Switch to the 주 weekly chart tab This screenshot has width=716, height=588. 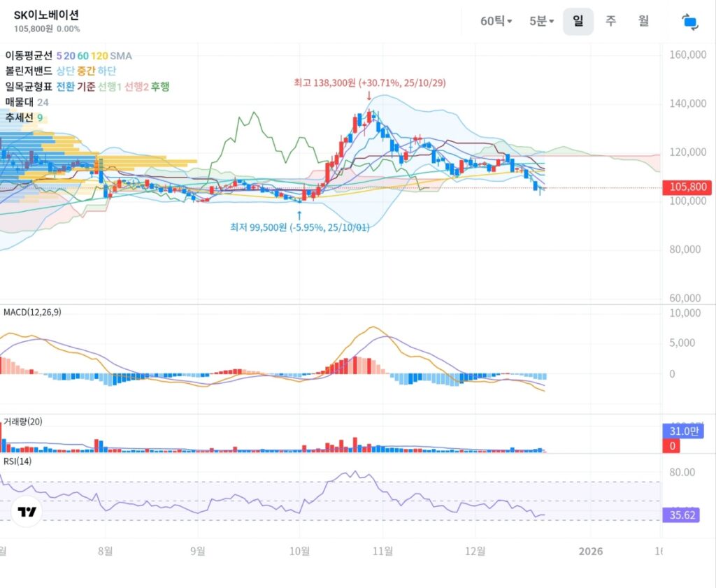click(x=610, y=21)
